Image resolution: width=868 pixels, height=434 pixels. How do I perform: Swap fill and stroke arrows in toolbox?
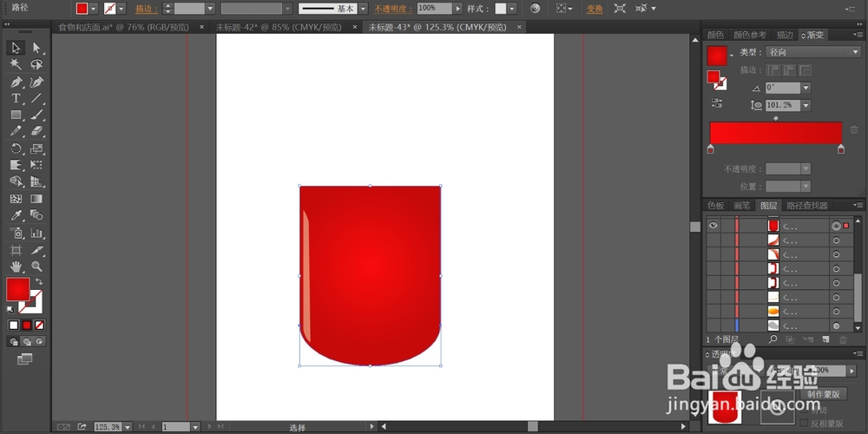(39, 281)
